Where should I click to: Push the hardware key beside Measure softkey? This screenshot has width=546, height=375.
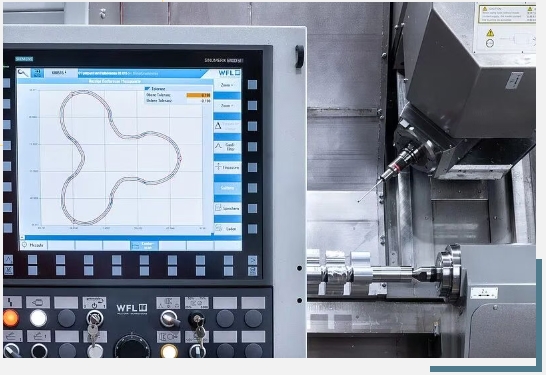252,167
